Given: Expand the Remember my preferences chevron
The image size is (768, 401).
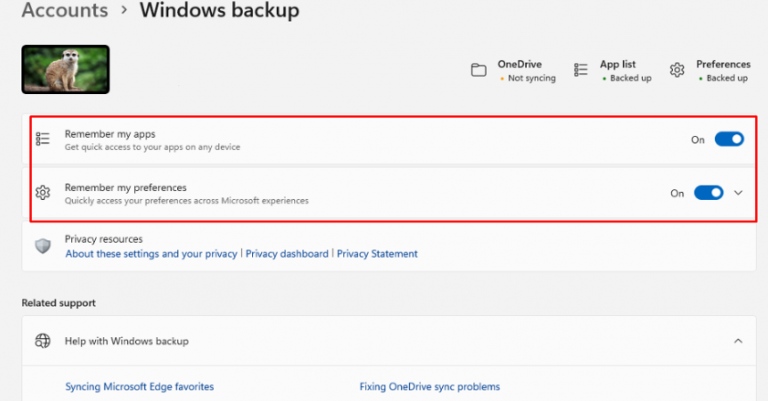Looking at the screenshot, I should (x=739, y=193).
